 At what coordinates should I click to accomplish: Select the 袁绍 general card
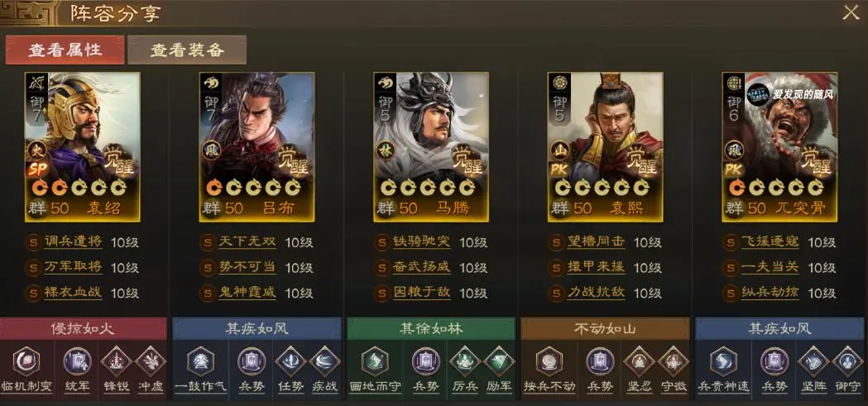[83, 146]
